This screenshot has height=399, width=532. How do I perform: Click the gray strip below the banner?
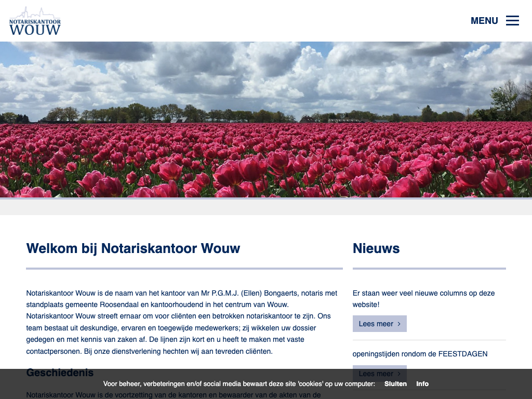coord(266,207)
